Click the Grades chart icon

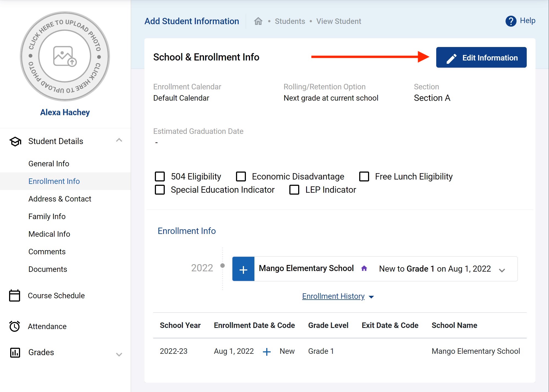tap(15, 352)
